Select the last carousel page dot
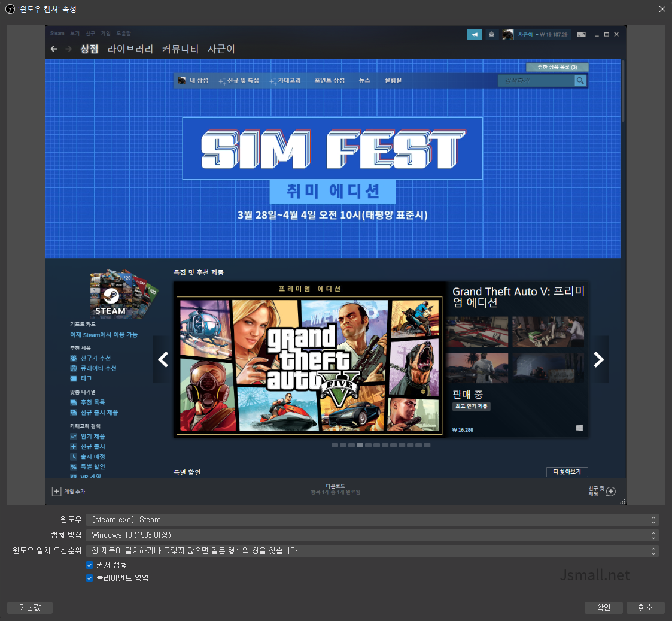Screen dimensions: 672x621 click(427, 445)
